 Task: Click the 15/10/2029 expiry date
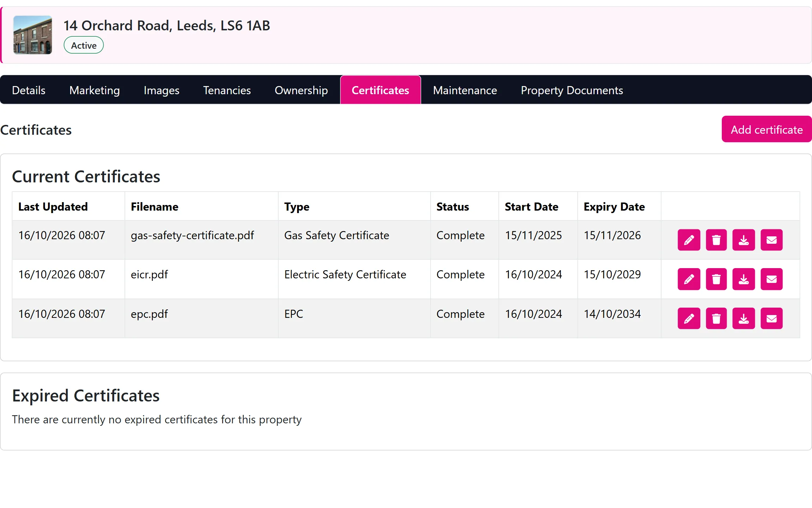[612, 274]
